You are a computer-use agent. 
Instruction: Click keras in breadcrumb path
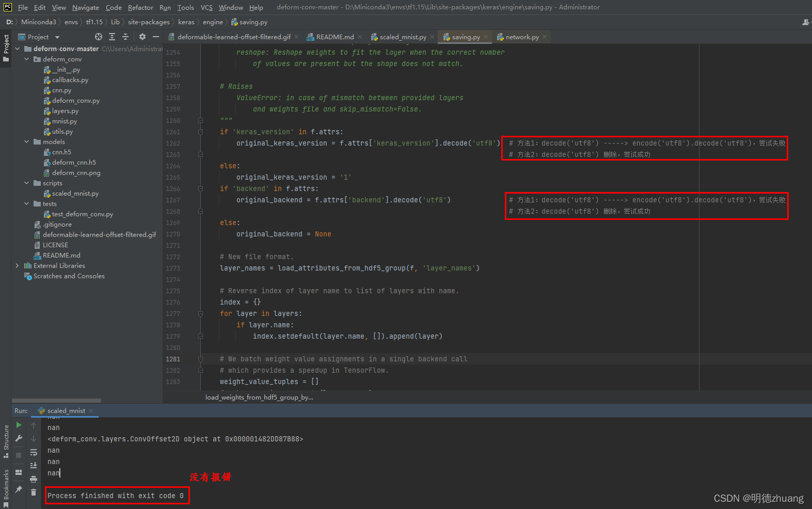pyautogui.click(x=186, y=22)
